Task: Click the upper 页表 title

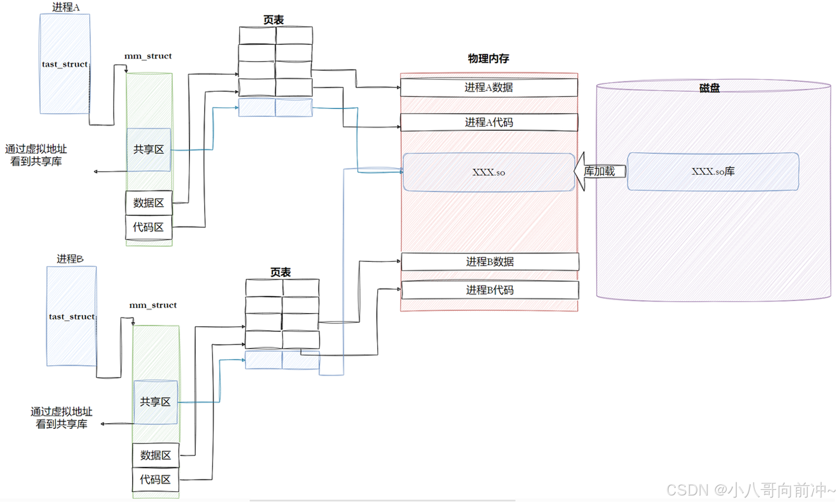Action: pos(273,20)
